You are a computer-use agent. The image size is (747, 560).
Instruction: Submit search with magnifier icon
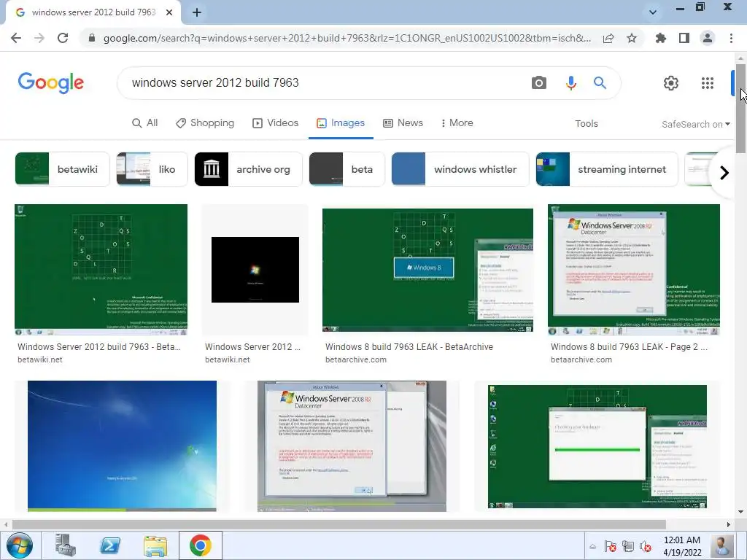600,83
